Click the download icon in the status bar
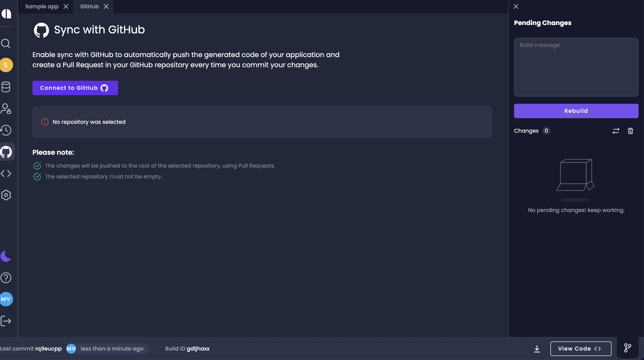 536,348
